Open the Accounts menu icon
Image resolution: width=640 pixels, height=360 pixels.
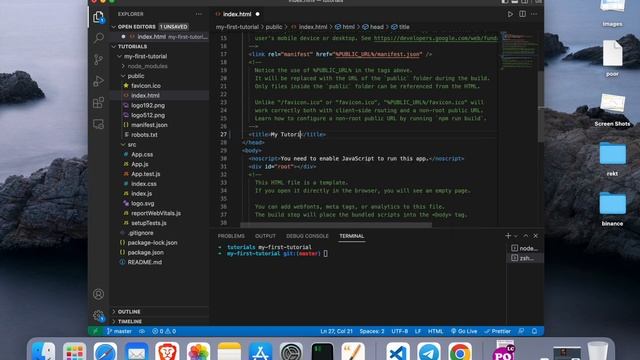pyautogui.click(x=98, y=294)
